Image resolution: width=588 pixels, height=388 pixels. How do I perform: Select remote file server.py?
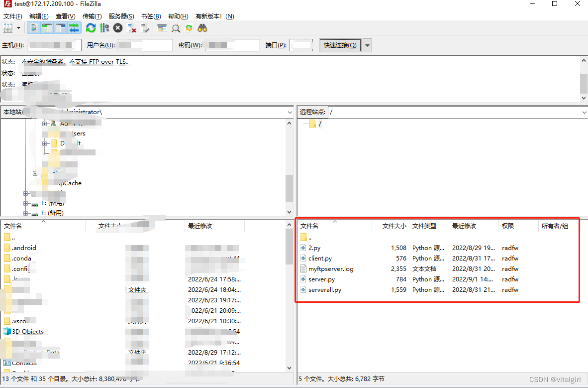point(321,279)
